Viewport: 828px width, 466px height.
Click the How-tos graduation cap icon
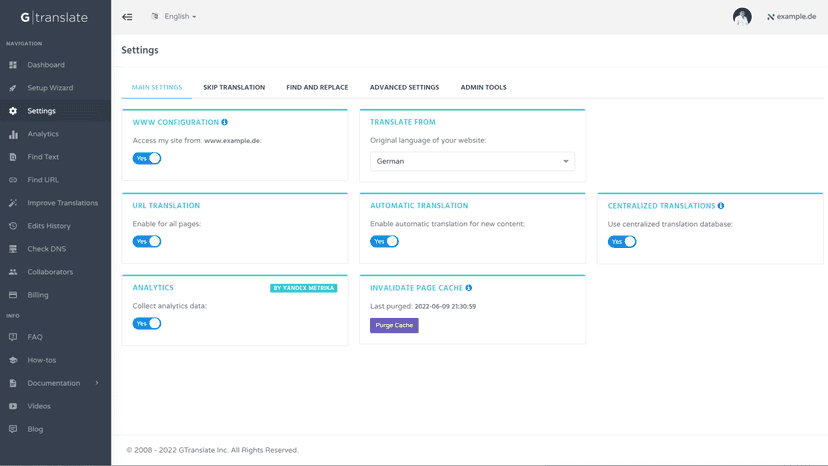click(x=13, y=360)
